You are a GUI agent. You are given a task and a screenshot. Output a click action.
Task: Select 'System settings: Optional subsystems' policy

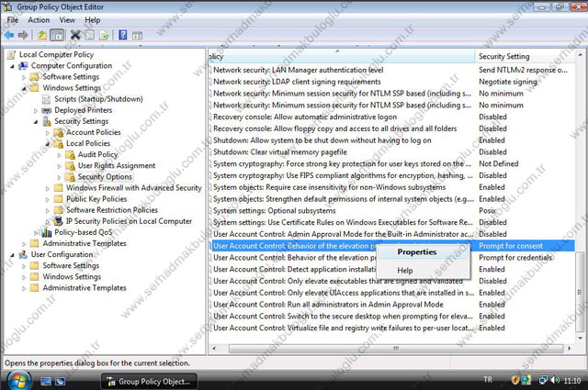[274, 211]
